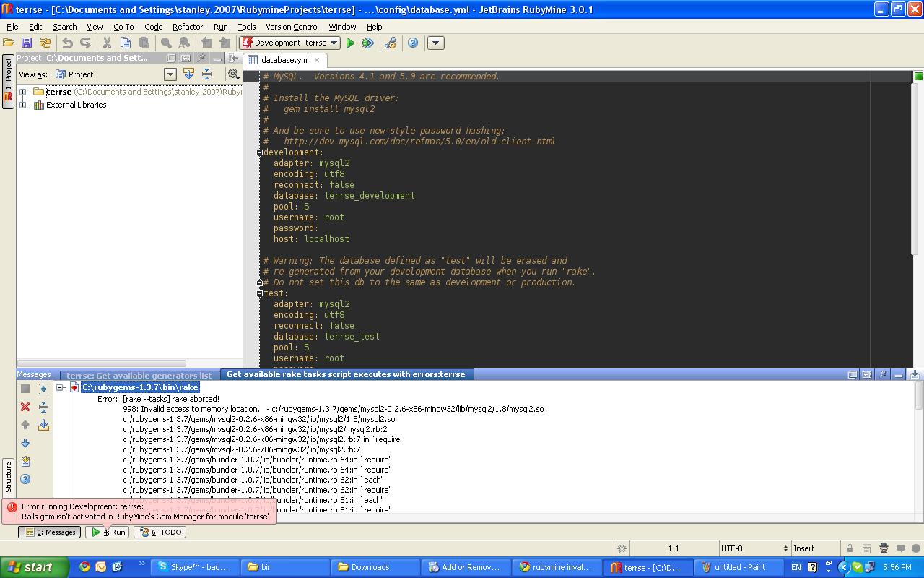Viewport: 924px width, 578px height.
Task: Close the database.yml tab
Action: click(317, 60)
